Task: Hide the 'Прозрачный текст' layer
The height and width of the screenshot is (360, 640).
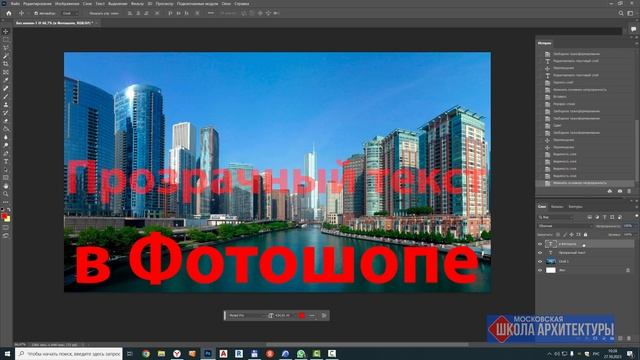Action: point(540,253)
